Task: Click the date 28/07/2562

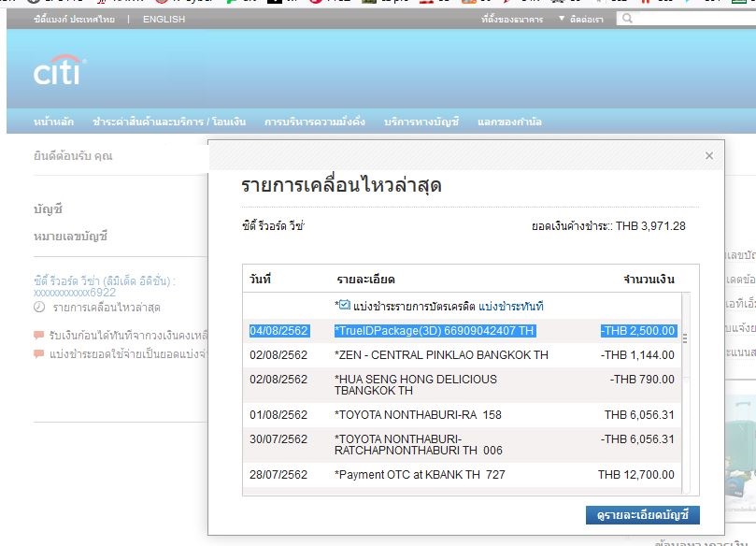Action: (278, 475)
